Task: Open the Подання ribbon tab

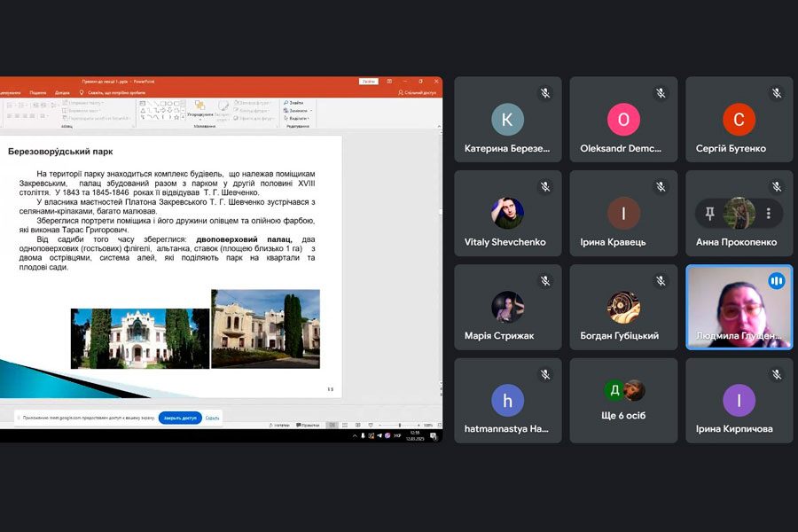Action: point(38,92)
